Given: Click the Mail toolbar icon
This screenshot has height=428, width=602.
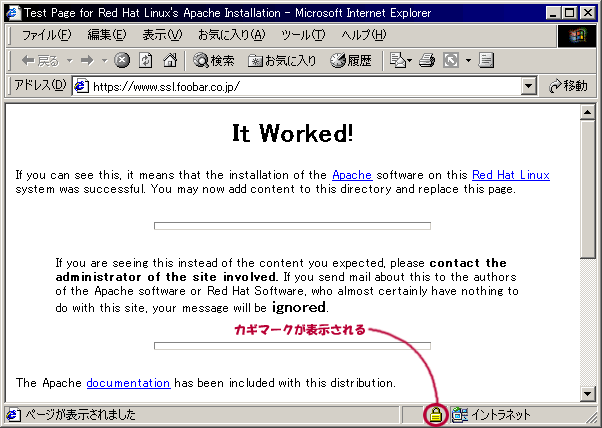Looking at the screenshot, I should tap(398, 60).
